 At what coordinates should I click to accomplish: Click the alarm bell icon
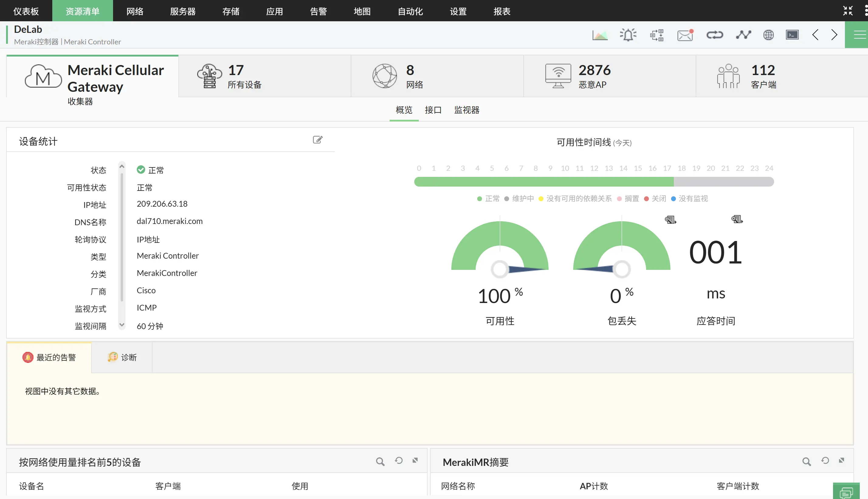628,35
